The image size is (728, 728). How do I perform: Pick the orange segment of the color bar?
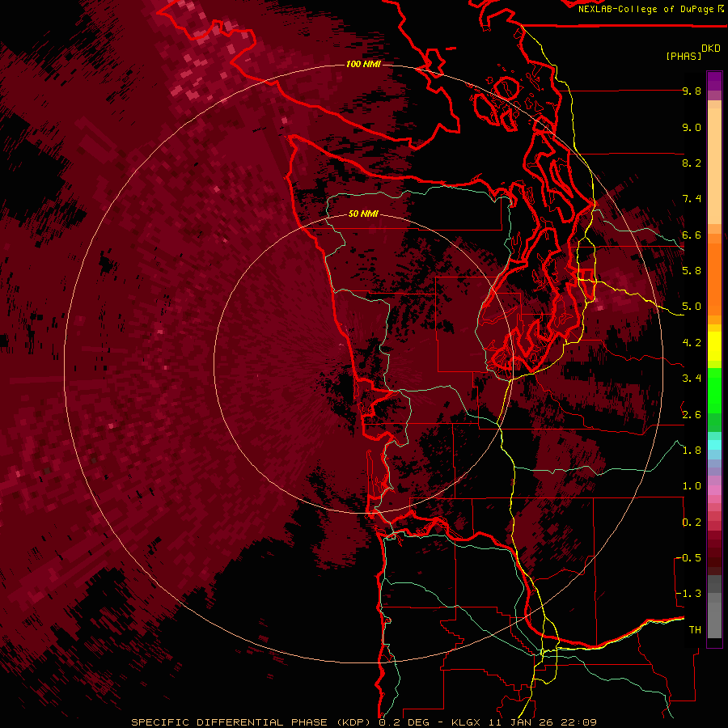tap(714, 278)
